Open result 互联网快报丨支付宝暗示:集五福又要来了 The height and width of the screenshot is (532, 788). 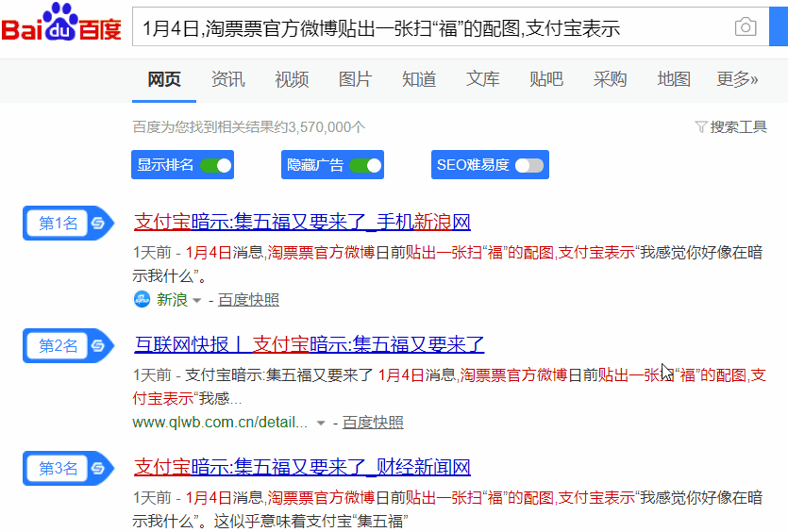(x=310, y=344)
